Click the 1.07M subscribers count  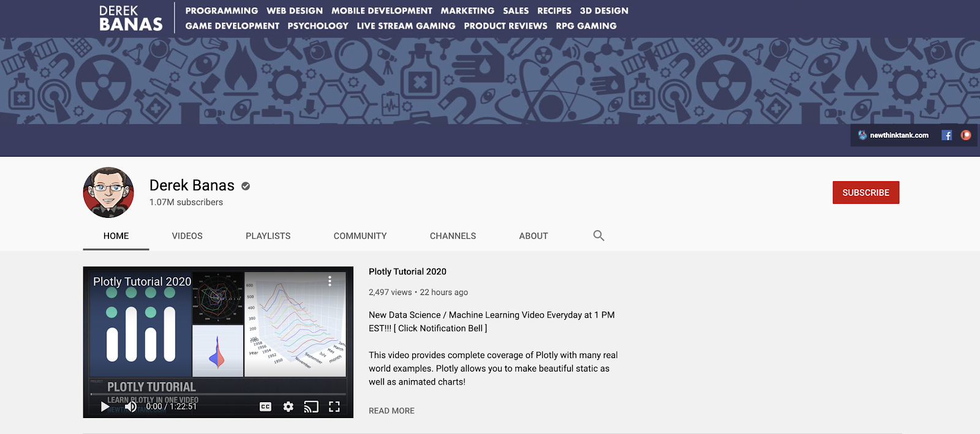pos(186,202)
